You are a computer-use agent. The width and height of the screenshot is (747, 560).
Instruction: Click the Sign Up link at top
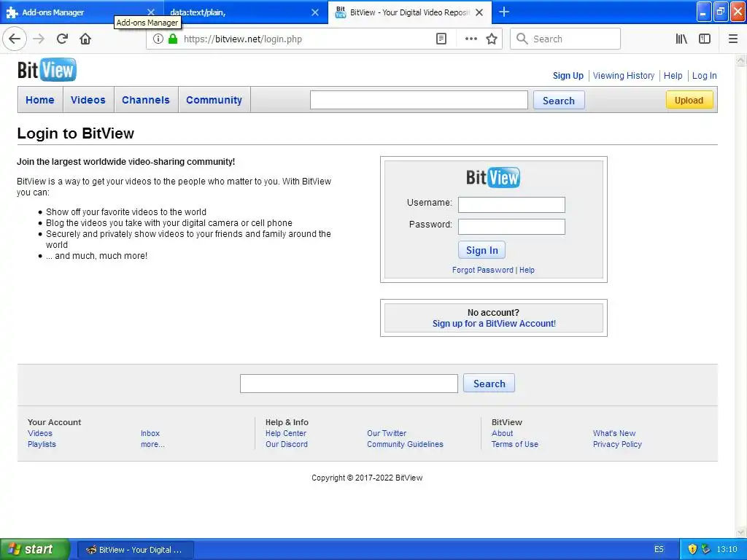click(568, 76)
